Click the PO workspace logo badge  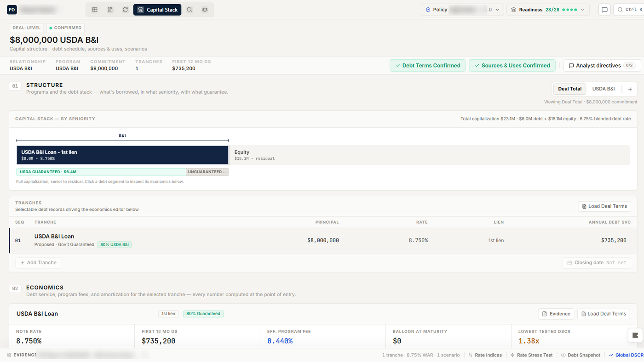[12, 10]
